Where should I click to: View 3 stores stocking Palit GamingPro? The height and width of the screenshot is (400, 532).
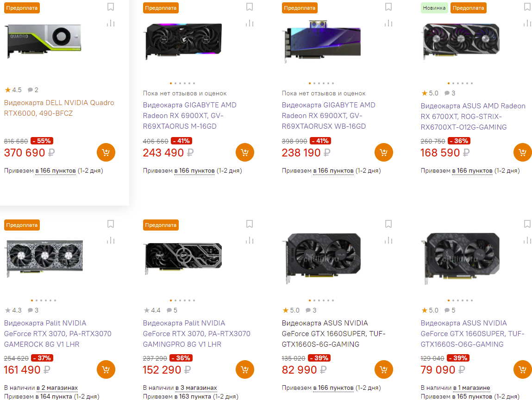pyautogui.click(x=195, y=387)
